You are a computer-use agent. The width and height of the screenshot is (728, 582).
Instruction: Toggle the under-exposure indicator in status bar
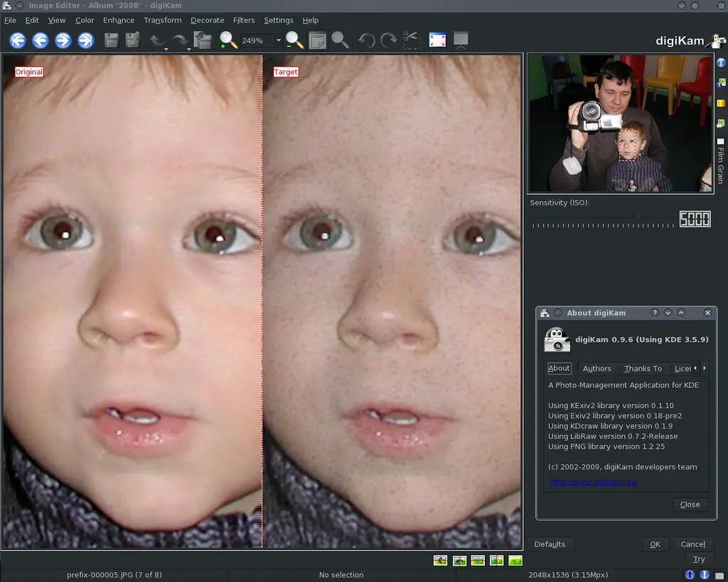coord(690,575)
